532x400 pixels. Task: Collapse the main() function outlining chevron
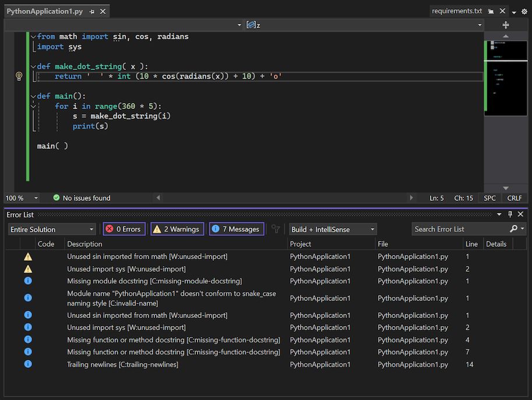(33, 95)
